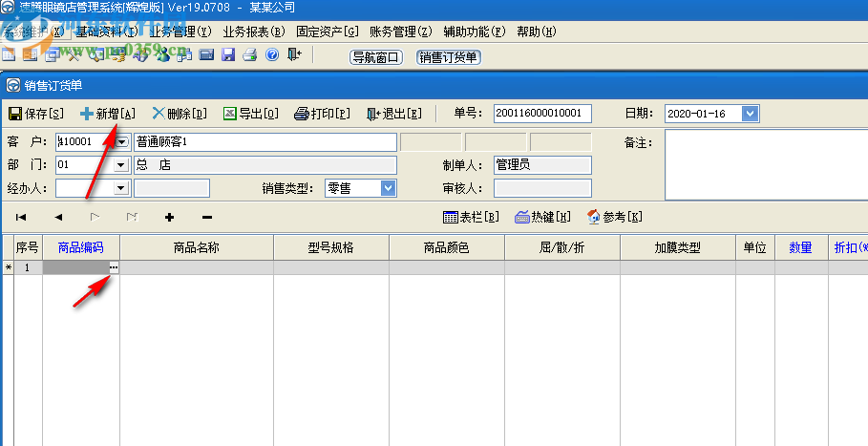The height and width of the screenshot is (446, 868).
Task: Jump to first record arrow
Action: (x=21, y=218)
